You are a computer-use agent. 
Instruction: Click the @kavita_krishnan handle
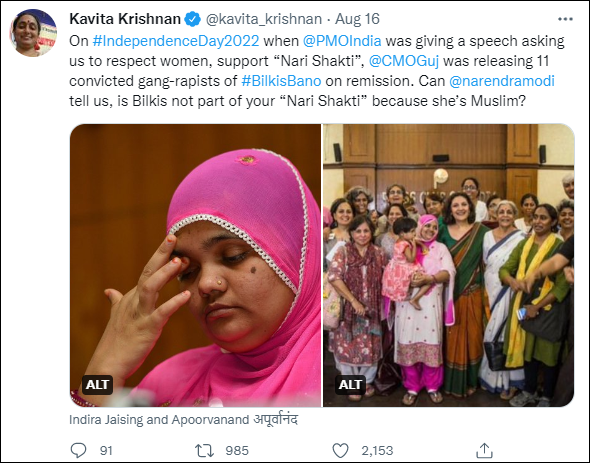tap(263, 19)
